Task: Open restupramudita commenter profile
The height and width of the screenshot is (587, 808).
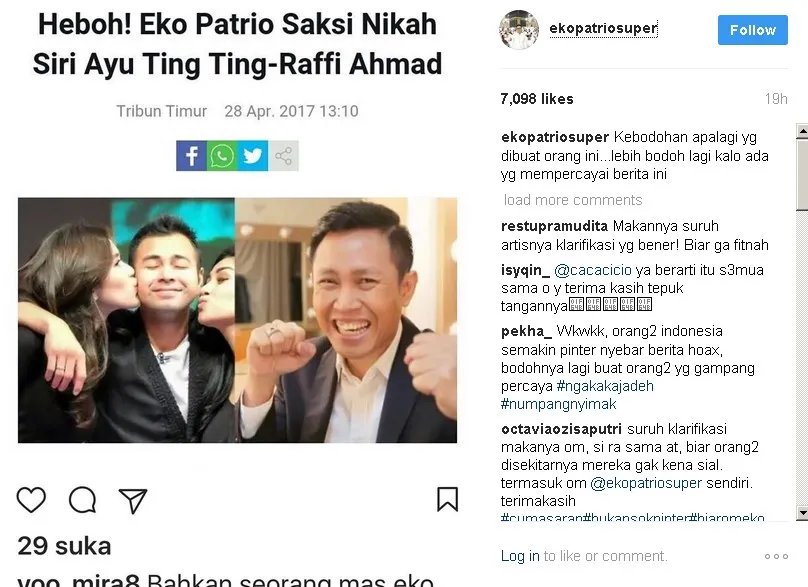Action: click(554, 226)
